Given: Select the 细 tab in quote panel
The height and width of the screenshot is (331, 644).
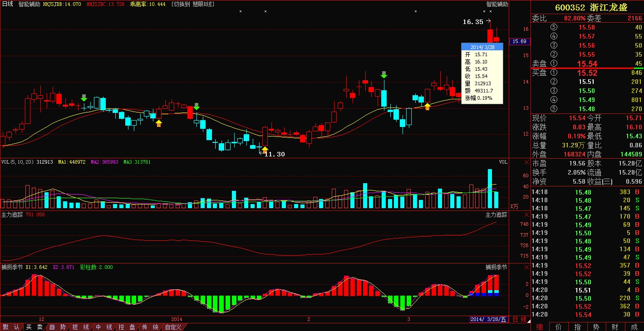Looking at the screenshot, I should (540, 326).
